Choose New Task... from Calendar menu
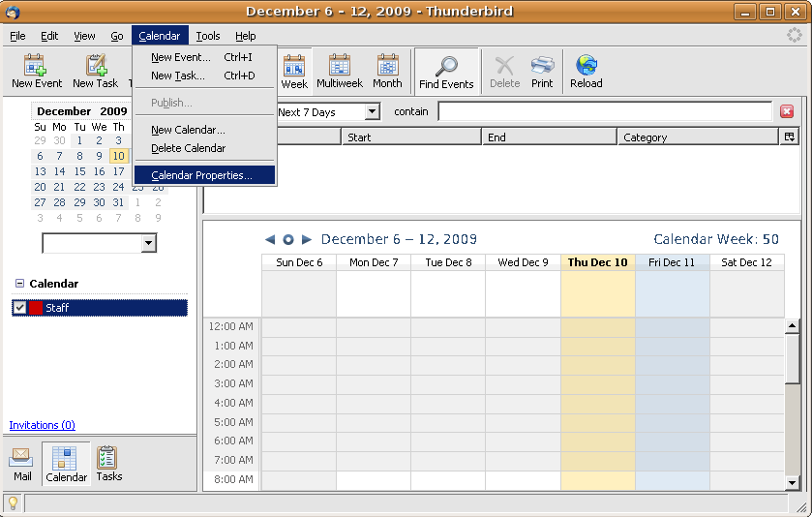Viewport: 812px width, 517px height. pos(204,76)
